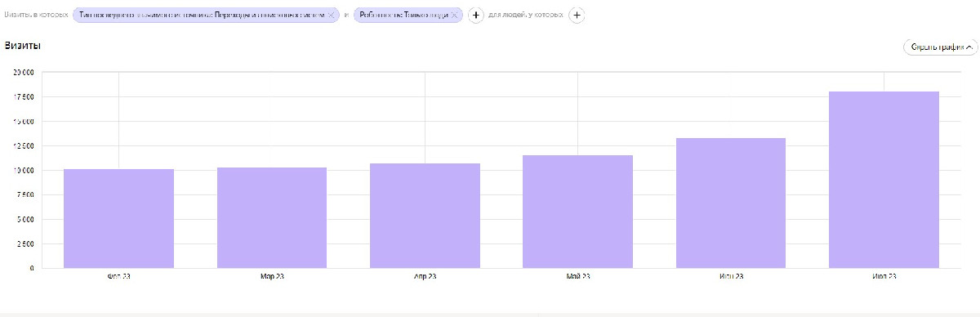
Task: Click the 'Визиты' chart heading
Action: [x=23, y=46]
